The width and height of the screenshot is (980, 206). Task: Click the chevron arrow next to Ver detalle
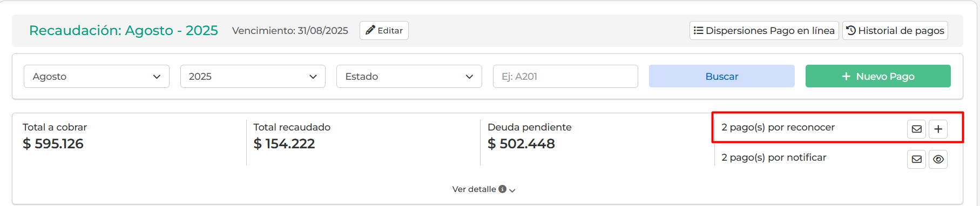(x=512, y=190)
